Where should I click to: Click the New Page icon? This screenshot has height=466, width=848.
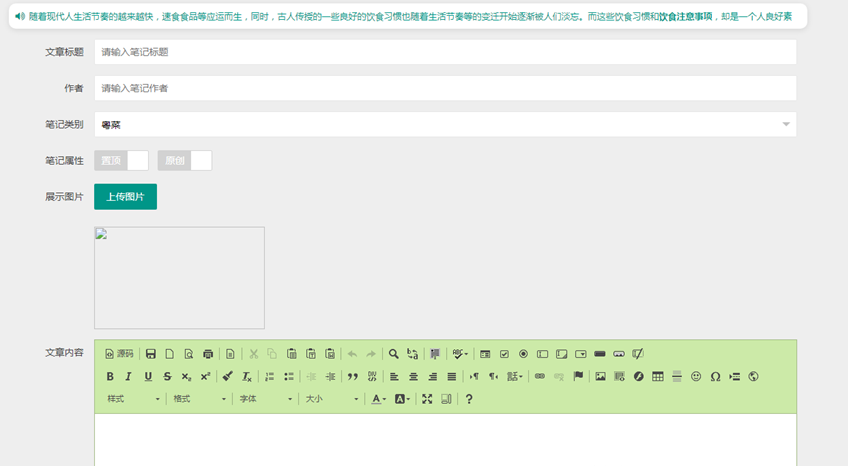(x=170, y=354)
